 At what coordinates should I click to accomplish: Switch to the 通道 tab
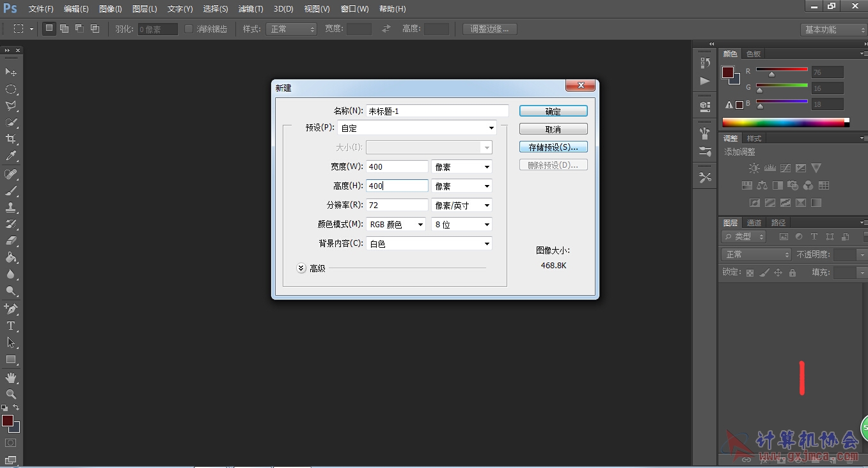point(754,223)
